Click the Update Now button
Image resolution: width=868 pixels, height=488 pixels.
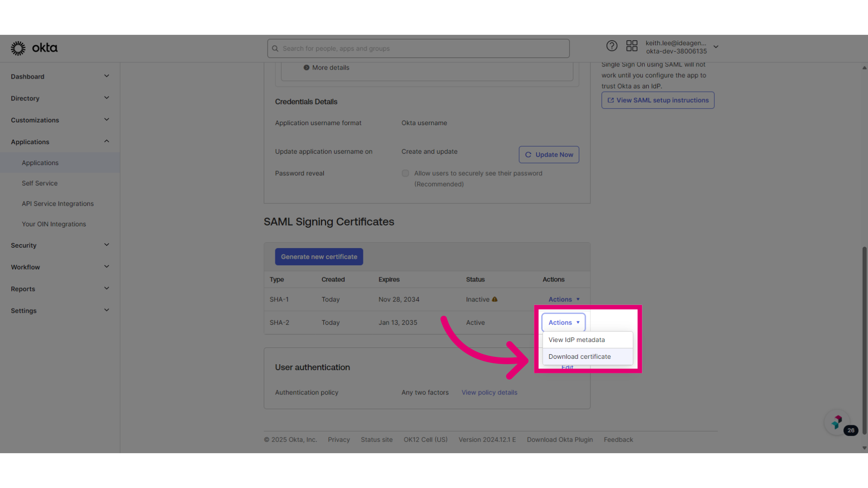click(x=549, y=155)
